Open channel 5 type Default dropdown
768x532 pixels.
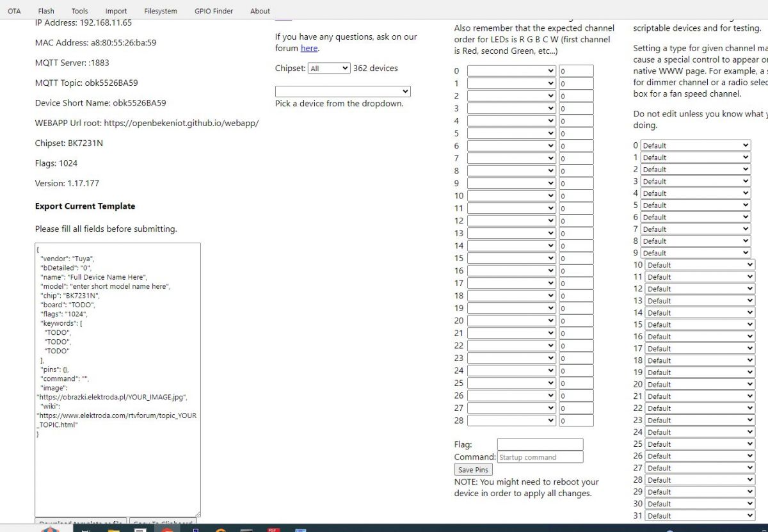(695, 205)
